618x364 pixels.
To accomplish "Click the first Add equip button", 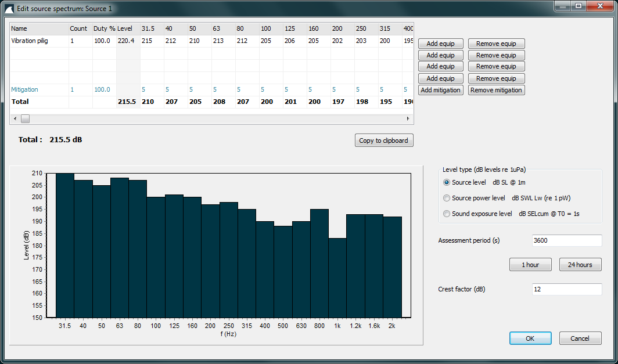I will click(440, 43).
